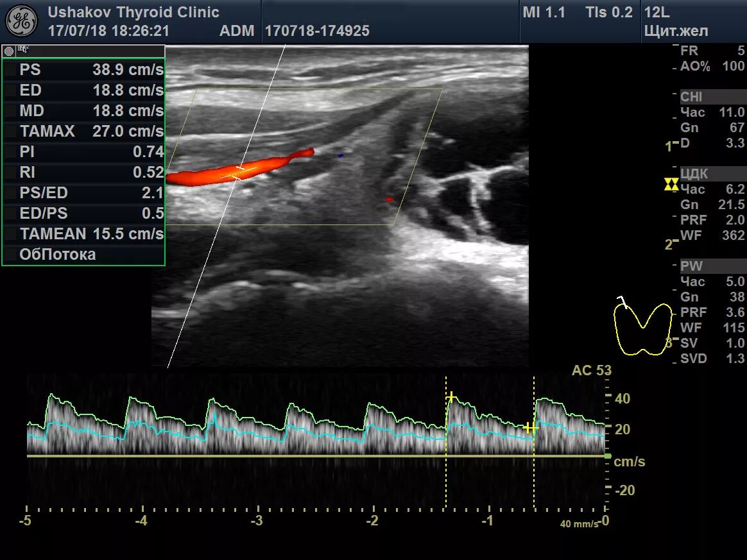Click the RI value 0.52
Image resolution: width=747 pixels, height=560 pixels.
tap(148, 173)
